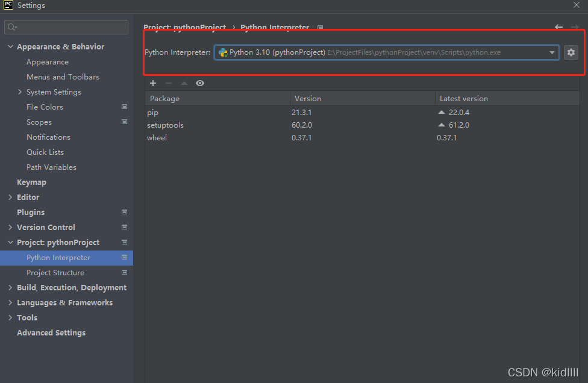Click the project icon next to the breadcrumb title

[x=321, y=27]
